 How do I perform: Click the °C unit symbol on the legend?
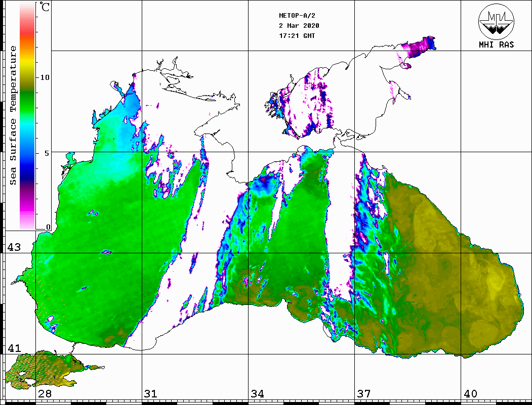(x=45, y=7)
